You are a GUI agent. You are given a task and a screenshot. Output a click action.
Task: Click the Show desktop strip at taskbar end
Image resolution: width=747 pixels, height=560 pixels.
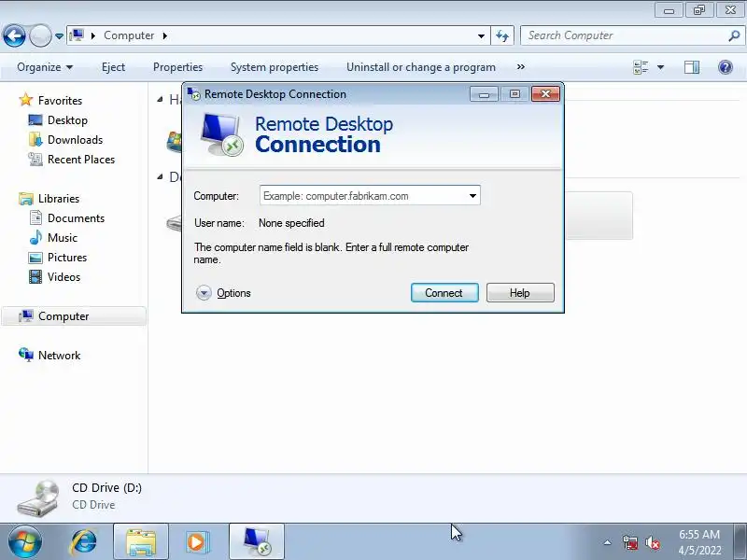pos(740,542)
